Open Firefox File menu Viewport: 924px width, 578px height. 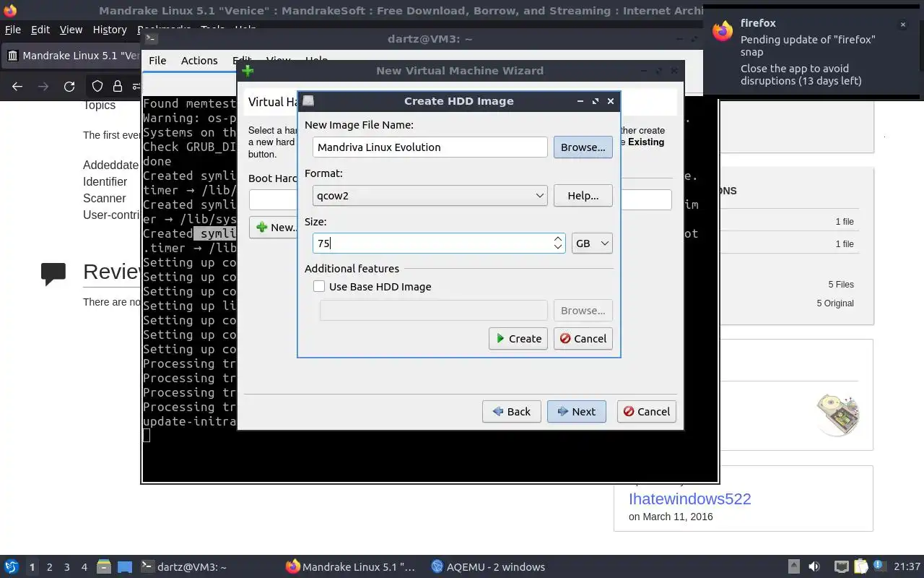click(x=13, y=30)
